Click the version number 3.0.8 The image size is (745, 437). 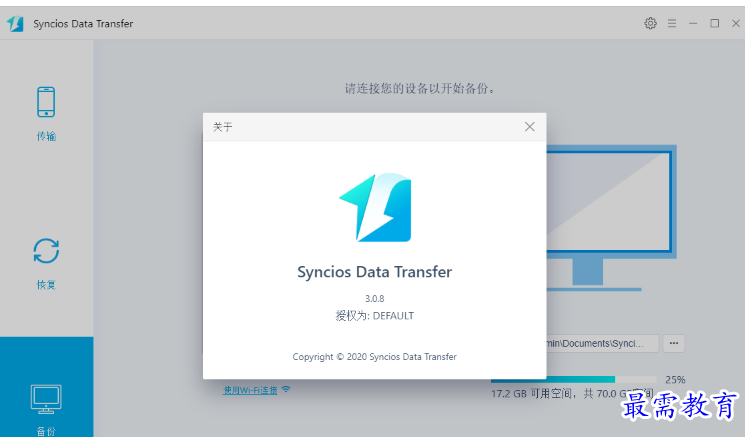(x=374, y=299)
